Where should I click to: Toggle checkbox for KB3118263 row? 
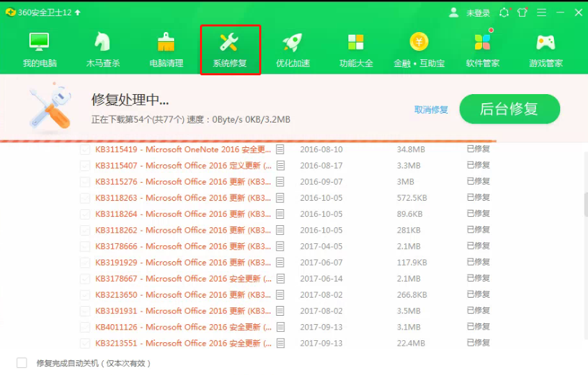click(x=85, y=198)
